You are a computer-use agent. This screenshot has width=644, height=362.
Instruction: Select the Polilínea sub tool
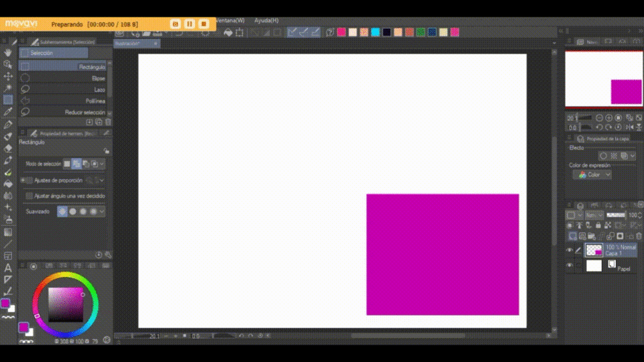coord(62,101)
